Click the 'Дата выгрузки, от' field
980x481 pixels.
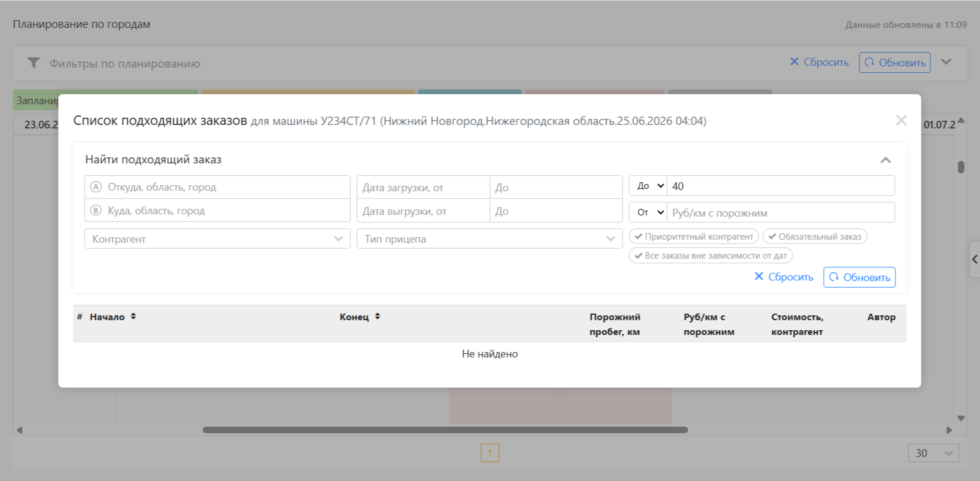(x=423, y=211)
